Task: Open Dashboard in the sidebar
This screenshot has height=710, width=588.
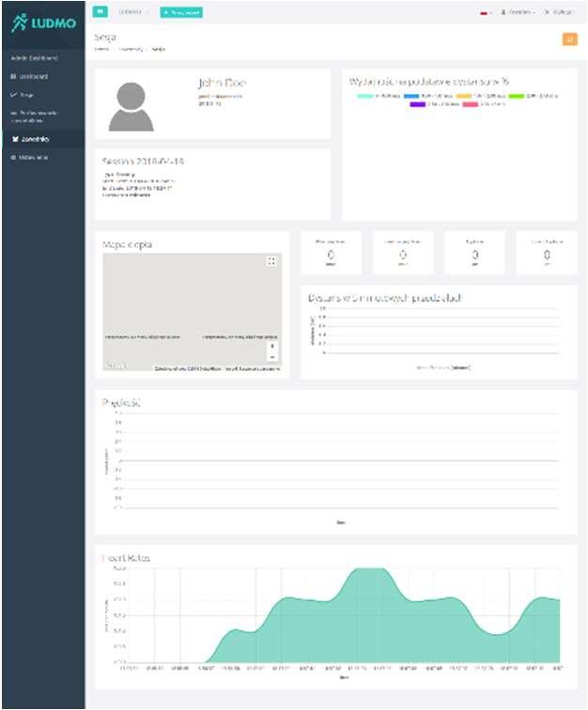Action: [30, 76]
